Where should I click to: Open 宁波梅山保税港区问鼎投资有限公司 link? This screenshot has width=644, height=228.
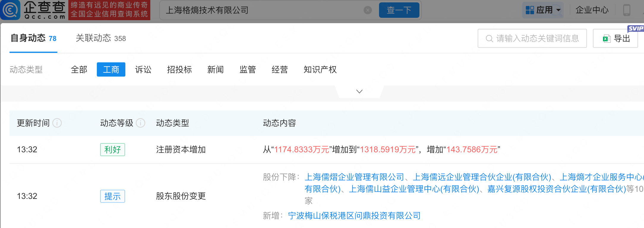click(x=354, y=216)
